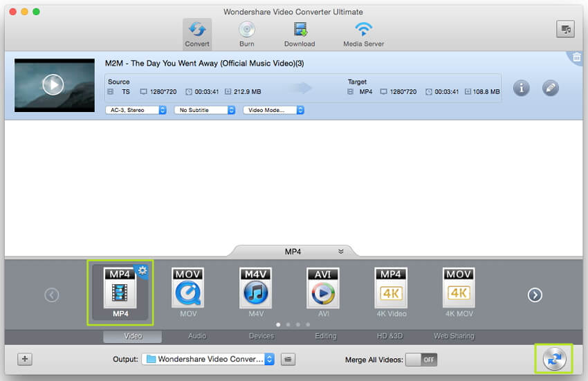
Task: Open MP4 format settings gear
Action: click(143, 271)
